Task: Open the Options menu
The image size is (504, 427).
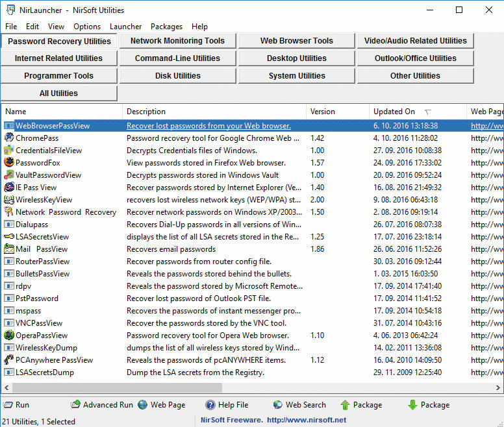Action: tap(87, 27)
